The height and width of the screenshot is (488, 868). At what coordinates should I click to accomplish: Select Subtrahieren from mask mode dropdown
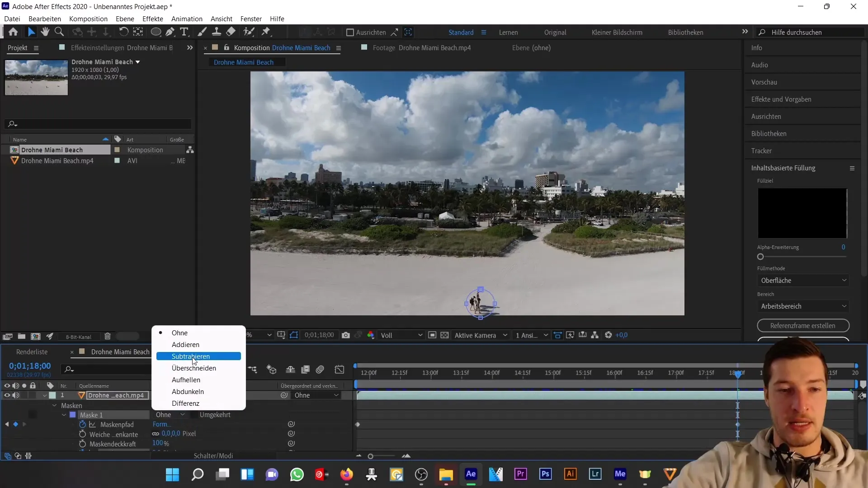coord(190,356)
